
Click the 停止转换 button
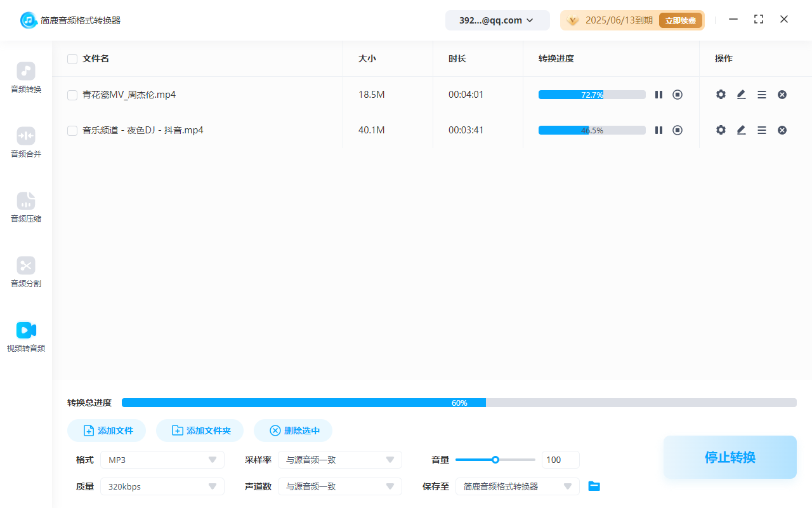pyautogui.click(x=730, y=457)
